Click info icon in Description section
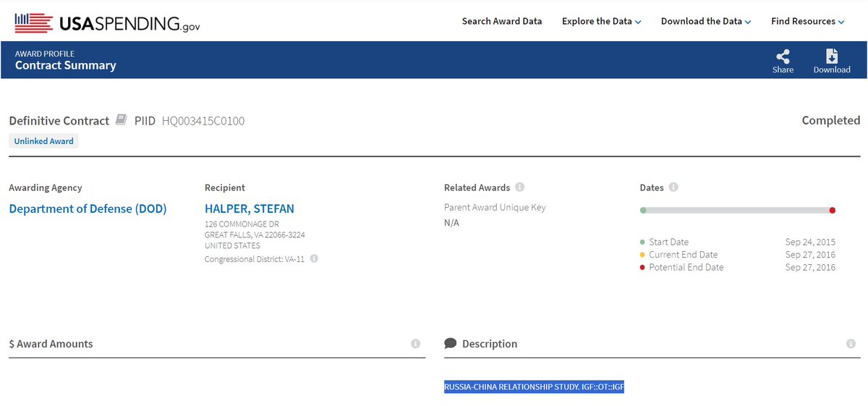 (x=851, y=344)
